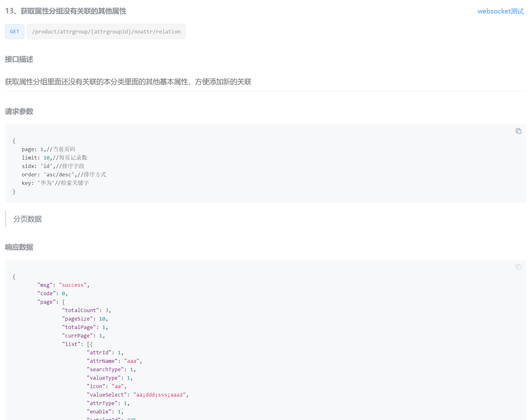
Task: Select the "list": [{ line
Action: tap(77, 344)
